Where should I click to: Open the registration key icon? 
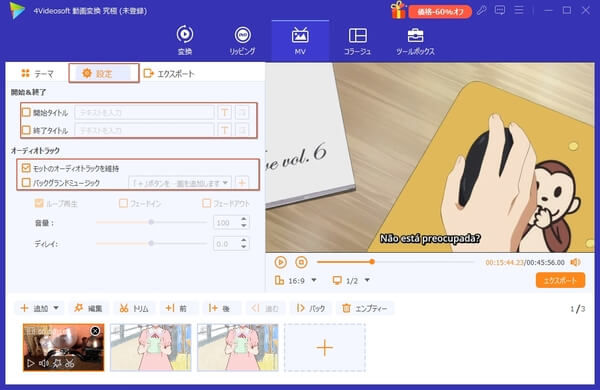[482, 10]
